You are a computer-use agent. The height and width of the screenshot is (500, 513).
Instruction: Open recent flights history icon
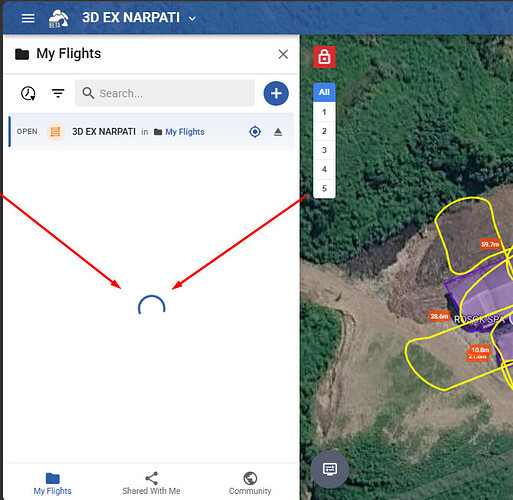(28, 93)
